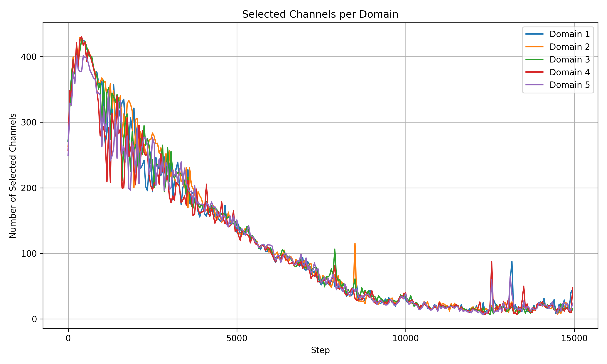Click the green Domain 3 legend line
This screenshot has height=364, width=607.
tap(534, 60)
